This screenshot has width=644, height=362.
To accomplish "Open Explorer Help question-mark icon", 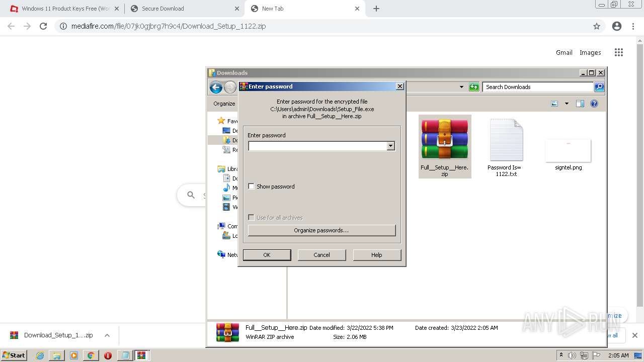I will [594, 104].
